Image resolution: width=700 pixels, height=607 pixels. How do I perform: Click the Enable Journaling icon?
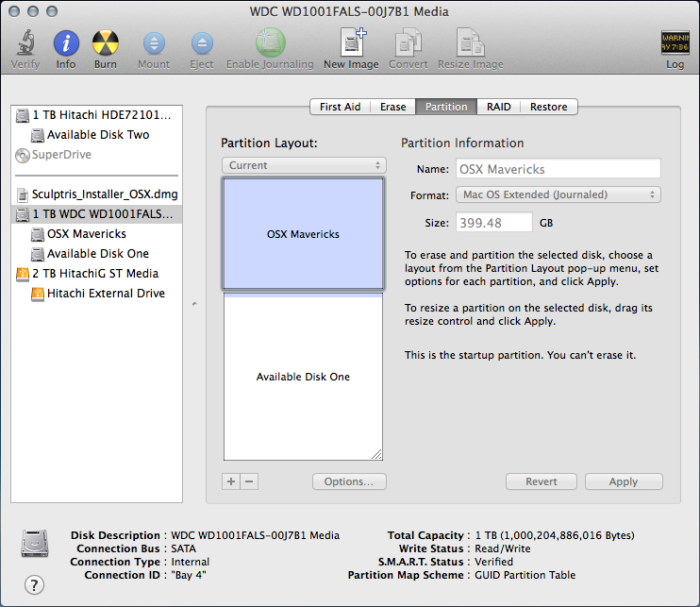tap(270, 42)
